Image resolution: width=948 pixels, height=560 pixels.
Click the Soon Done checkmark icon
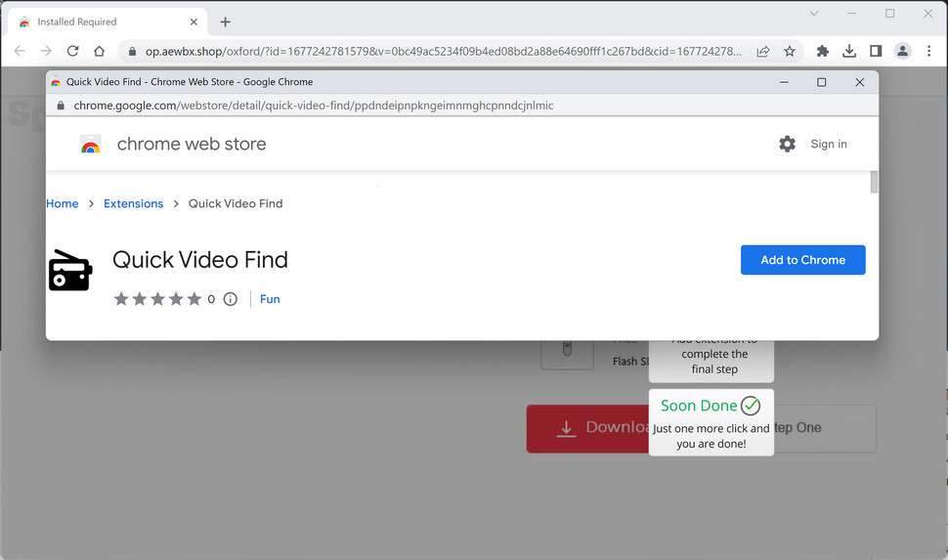pos(751,406)
